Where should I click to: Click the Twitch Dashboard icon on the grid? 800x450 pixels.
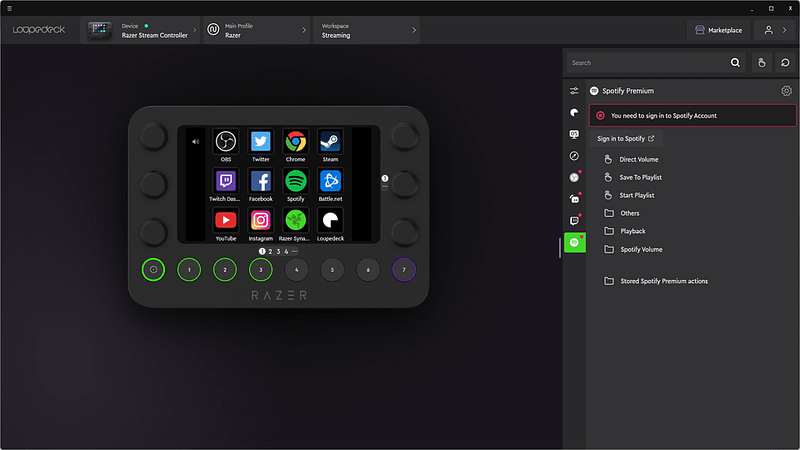pyautogui.click(x=226, y=181)
